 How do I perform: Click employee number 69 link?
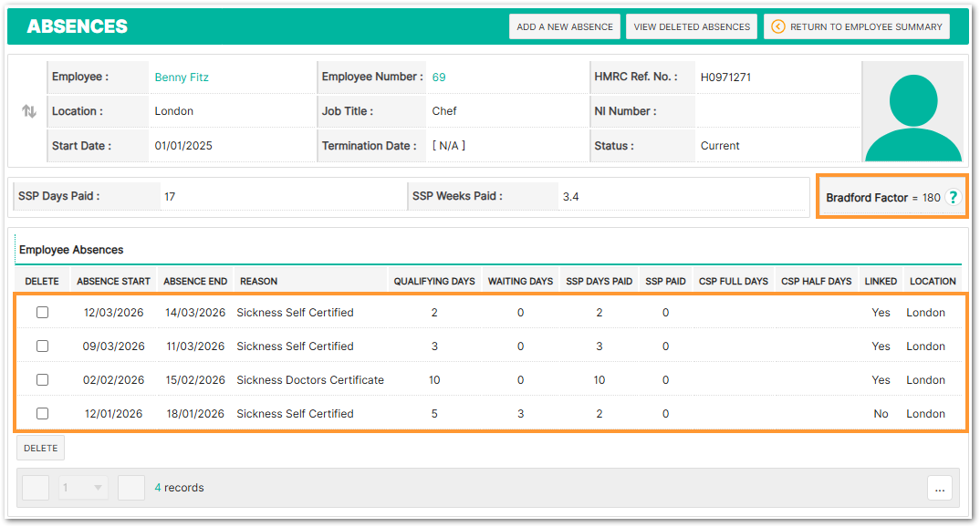439,77
